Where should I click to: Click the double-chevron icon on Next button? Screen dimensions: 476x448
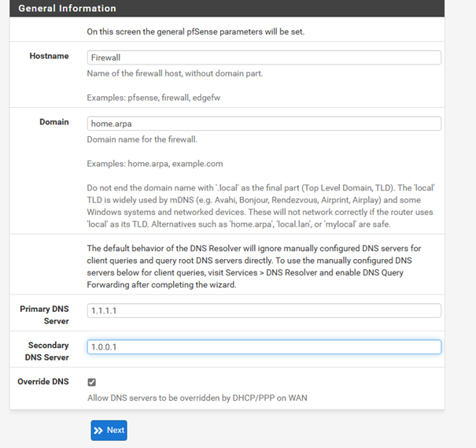[x=98, y=430]
